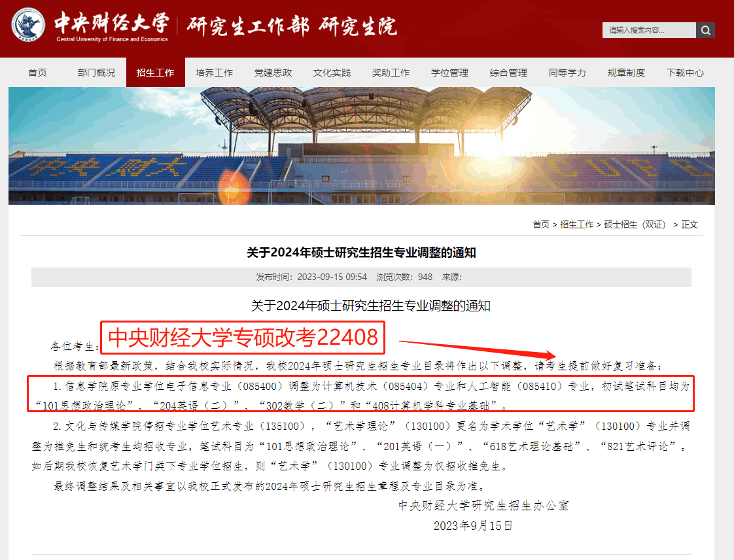Go to 培养工作 section
The height and width of the screenshot is (560, 734).
tap(215, 73)
